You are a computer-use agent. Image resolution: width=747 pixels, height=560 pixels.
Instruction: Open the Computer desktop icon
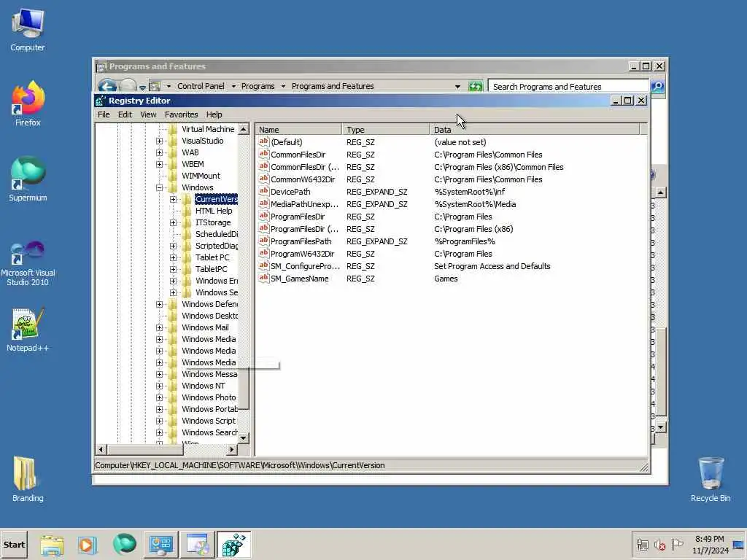28,30
